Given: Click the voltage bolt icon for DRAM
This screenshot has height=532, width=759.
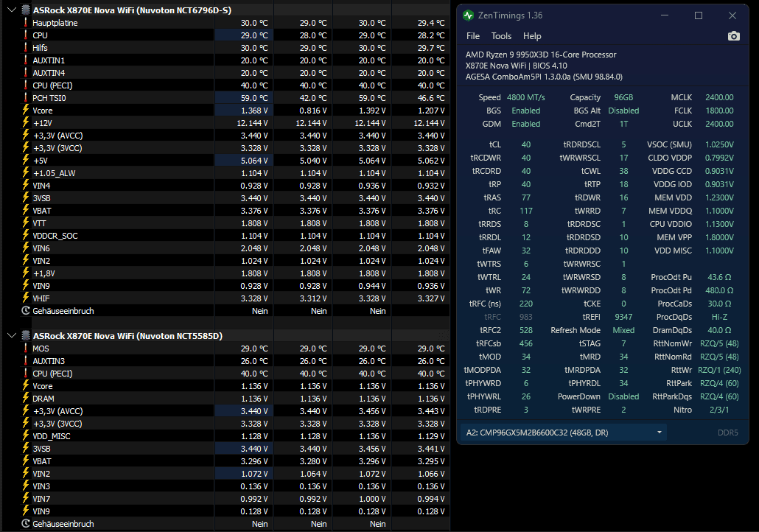Looking at the screenshot, I should [26, 399].
